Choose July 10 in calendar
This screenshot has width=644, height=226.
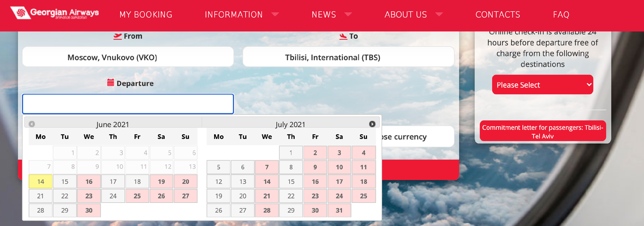tap(339, 167)
